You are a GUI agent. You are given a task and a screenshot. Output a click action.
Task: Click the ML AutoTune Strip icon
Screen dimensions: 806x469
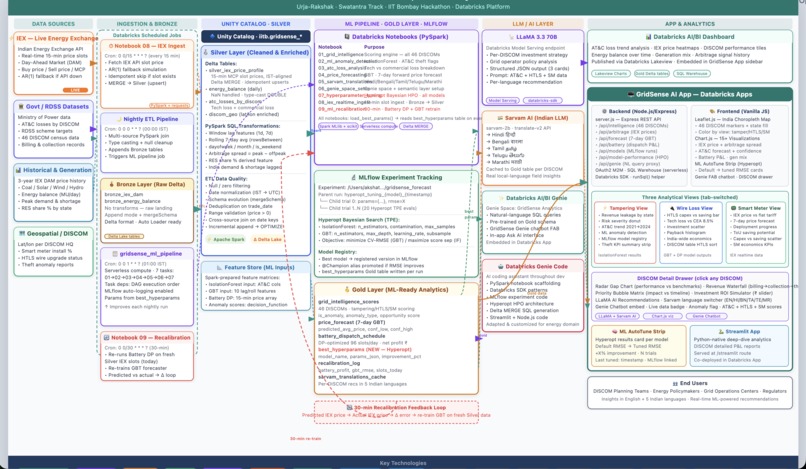click(614, 332)
